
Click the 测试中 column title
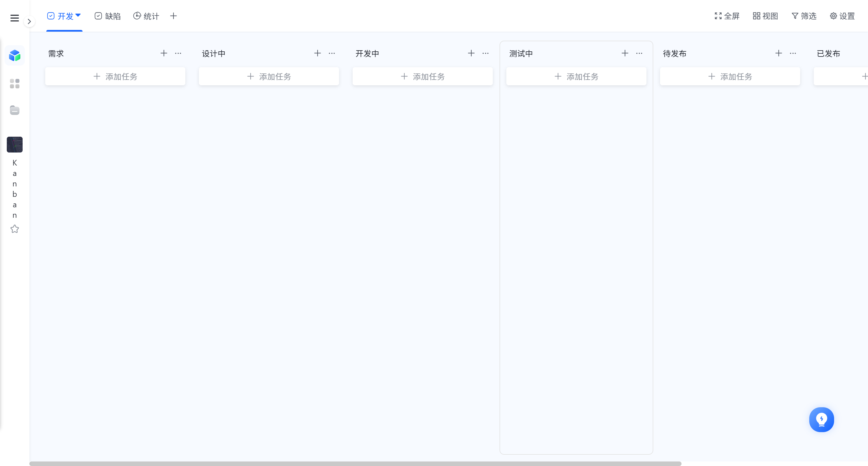point(521,54)
